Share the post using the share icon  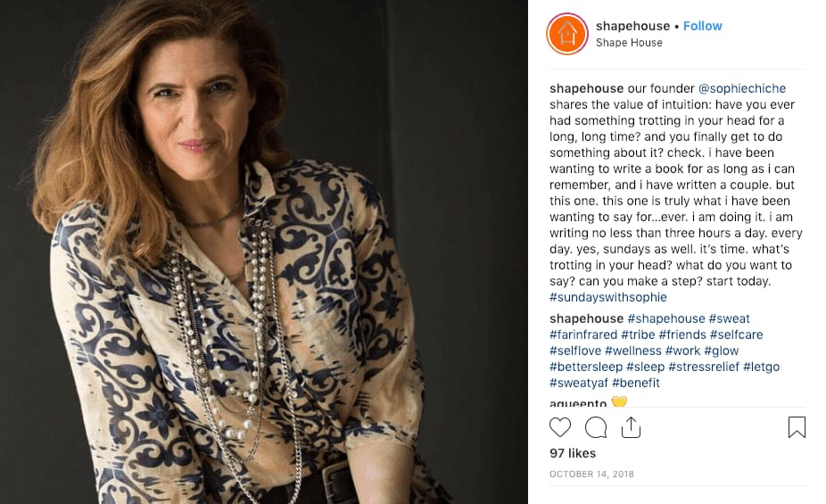tap(631, 427)
